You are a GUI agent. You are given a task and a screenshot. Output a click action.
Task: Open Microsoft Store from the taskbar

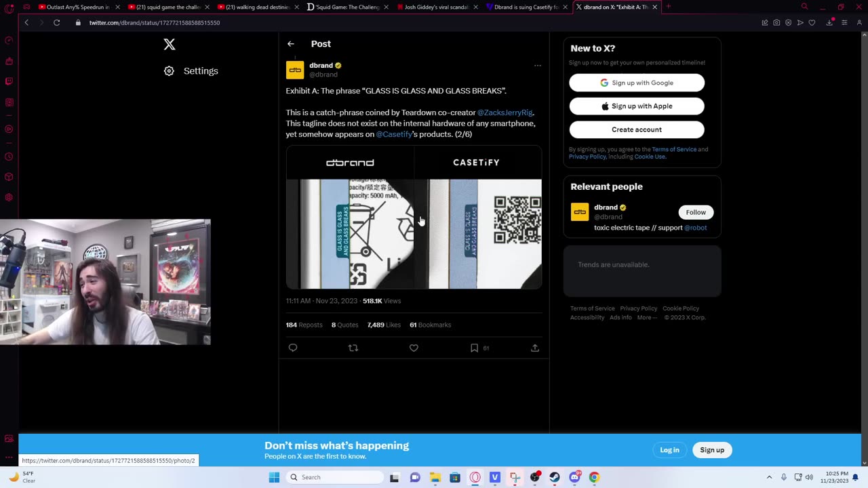click(x=455, y=477)
